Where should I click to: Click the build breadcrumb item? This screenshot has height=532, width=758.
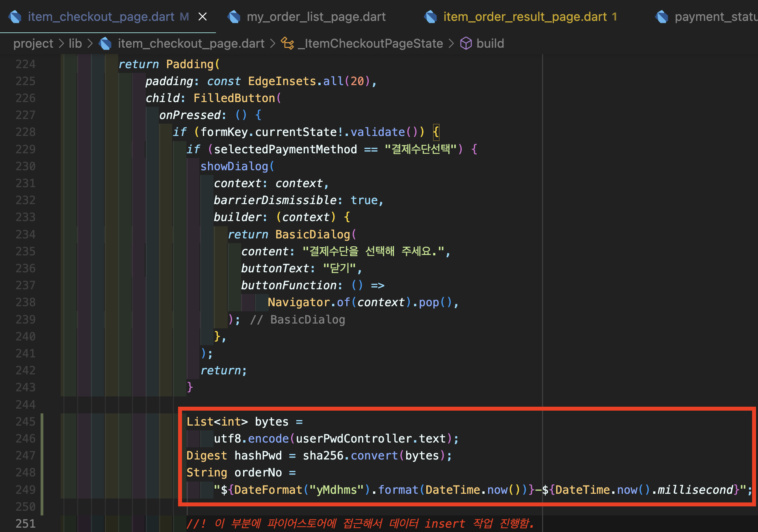pyautogui.click(x=490, y=43)
